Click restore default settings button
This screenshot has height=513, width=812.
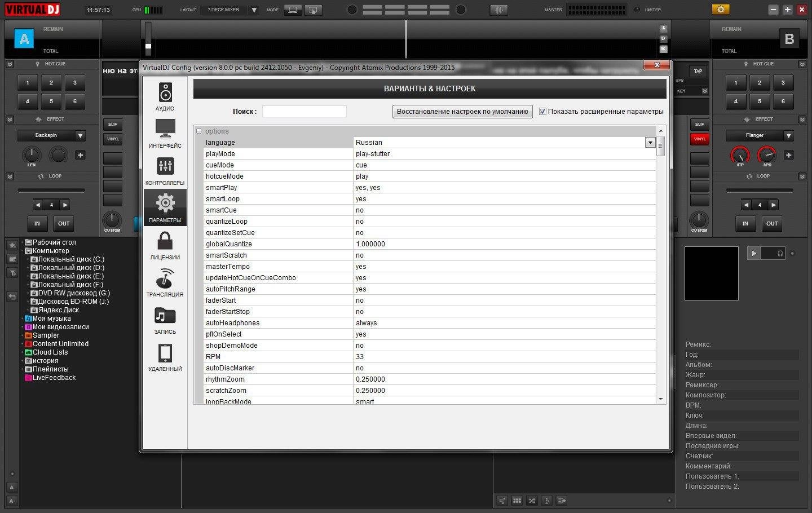pyautogui.click(x=462, y=112)
